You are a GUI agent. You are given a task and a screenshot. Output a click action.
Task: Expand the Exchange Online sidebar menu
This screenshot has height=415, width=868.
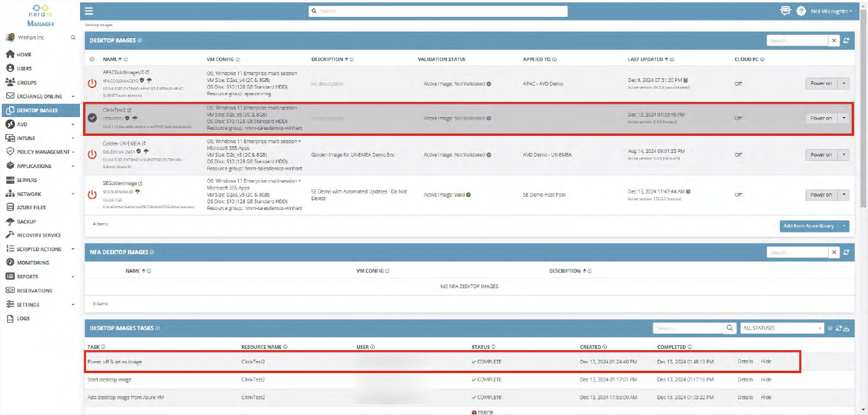click(x=73, y=96)
